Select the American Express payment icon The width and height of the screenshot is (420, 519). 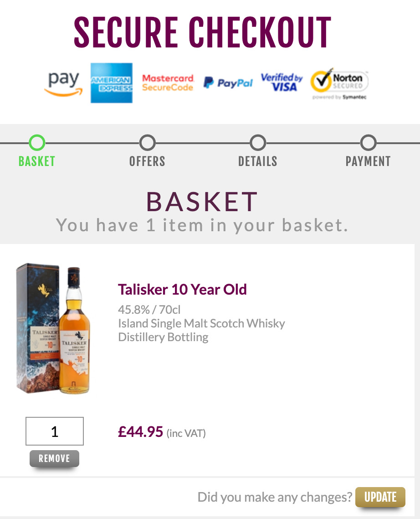coord(112,83)
